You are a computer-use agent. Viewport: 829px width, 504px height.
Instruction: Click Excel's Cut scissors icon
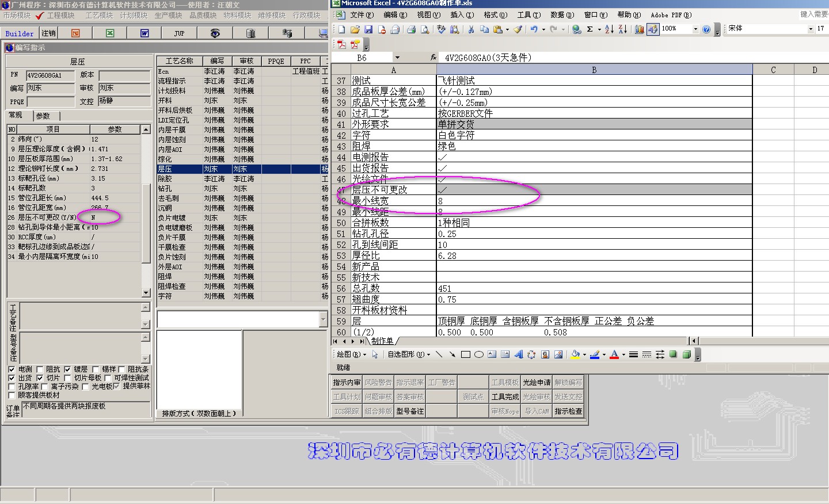(x=471, y=29)
